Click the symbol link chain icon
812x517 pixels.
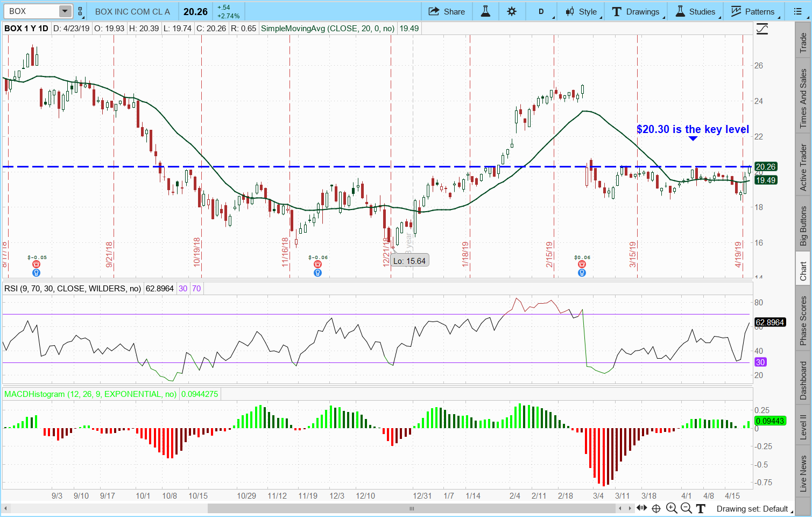80,11
